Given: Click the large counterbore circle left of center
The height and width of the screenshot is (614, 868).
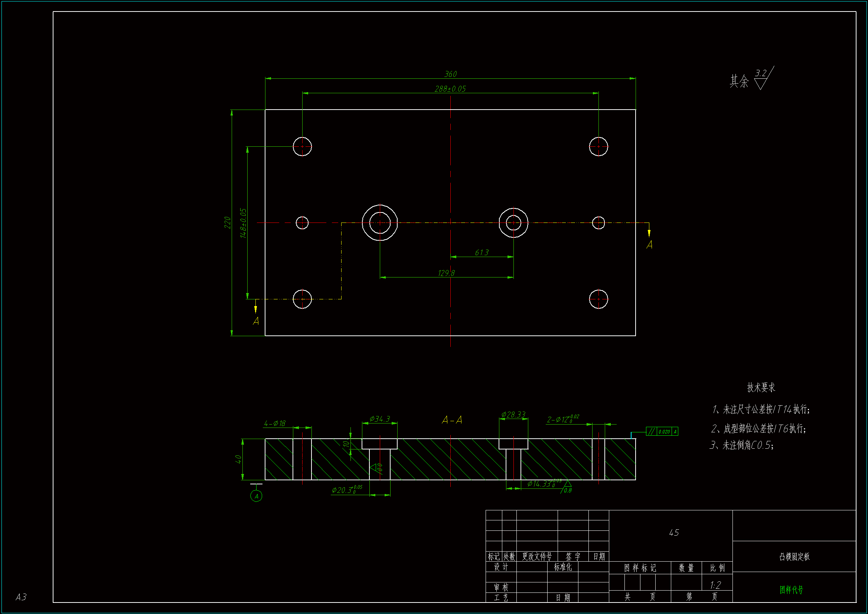Looking at the screenshot, I should click(x=379, y=223).
